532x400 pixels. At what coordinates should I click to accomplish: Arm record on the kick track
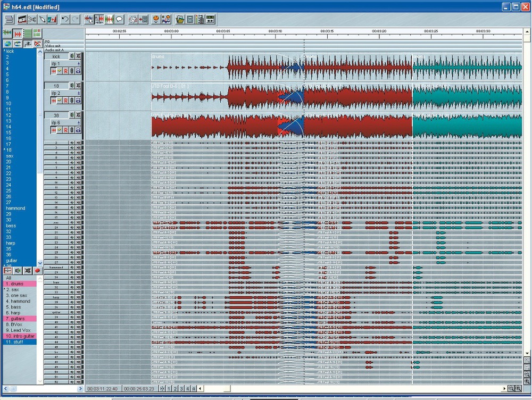[x=66, y=71]
